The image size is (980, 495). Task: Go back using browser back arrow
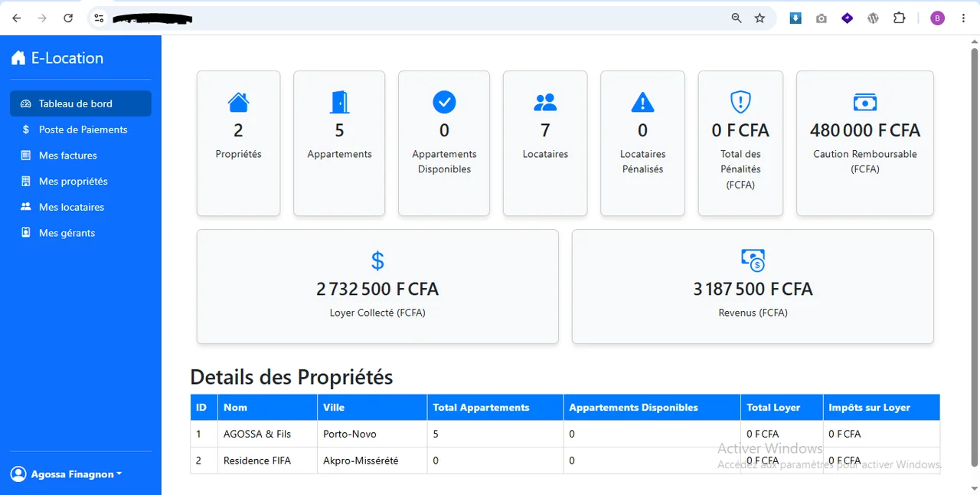point(17,18)
